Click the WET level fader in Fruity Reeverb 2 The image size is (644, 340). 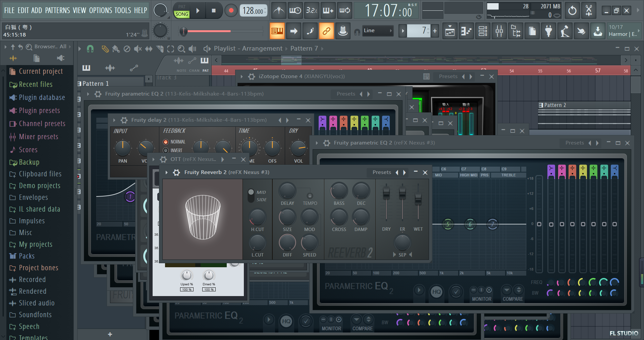[418, 199]
